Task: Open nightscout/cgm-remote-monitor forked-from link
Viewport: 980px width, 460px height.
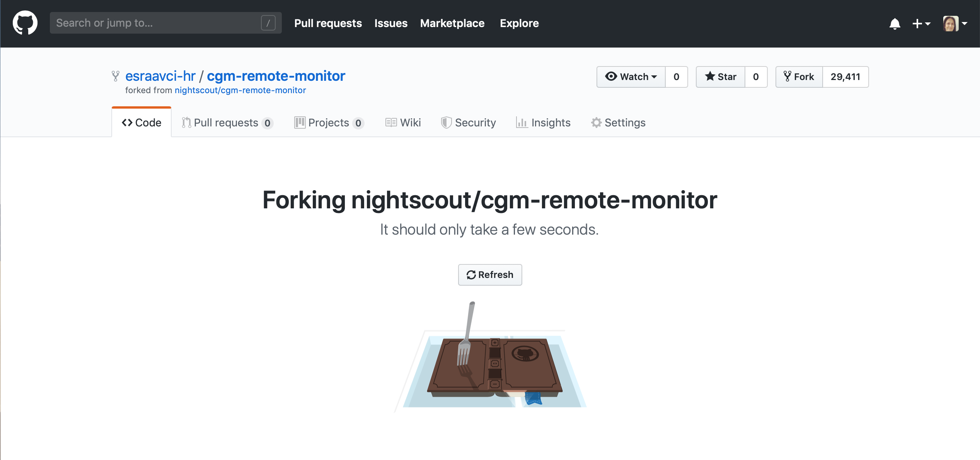Action: (240, 90)
